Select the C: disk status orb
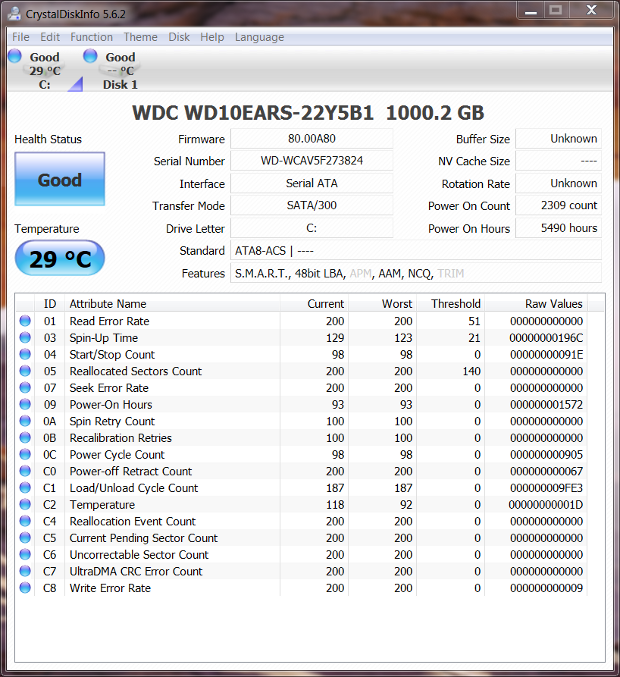620x677 pixels. click(x=14, y=56)
